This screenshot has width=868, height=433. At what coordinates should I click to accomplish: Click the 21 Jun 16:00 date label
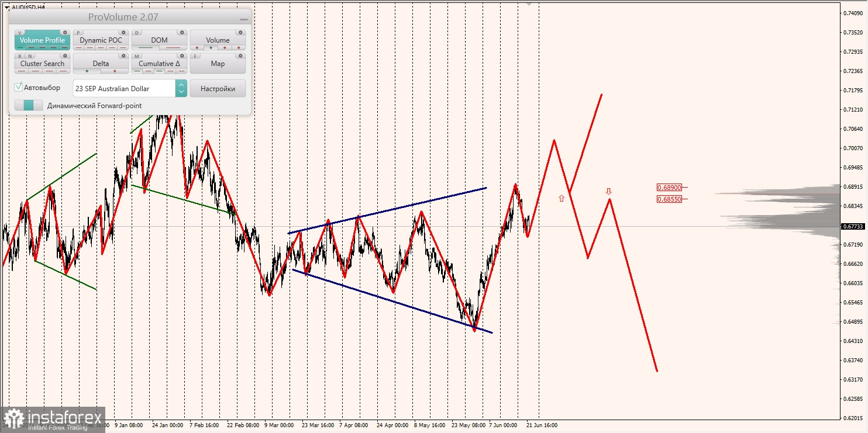click(x=542, y=425)
